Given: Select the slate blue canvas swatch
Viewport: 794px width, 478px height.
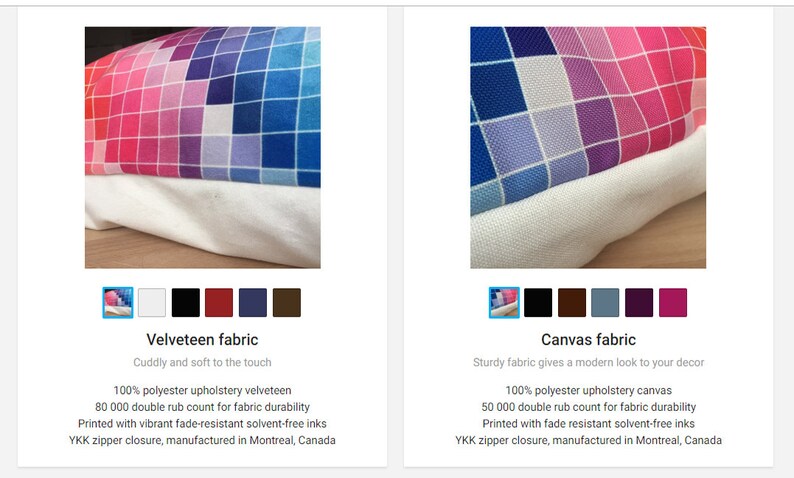Looking at the screenshot, I should 605,303.
